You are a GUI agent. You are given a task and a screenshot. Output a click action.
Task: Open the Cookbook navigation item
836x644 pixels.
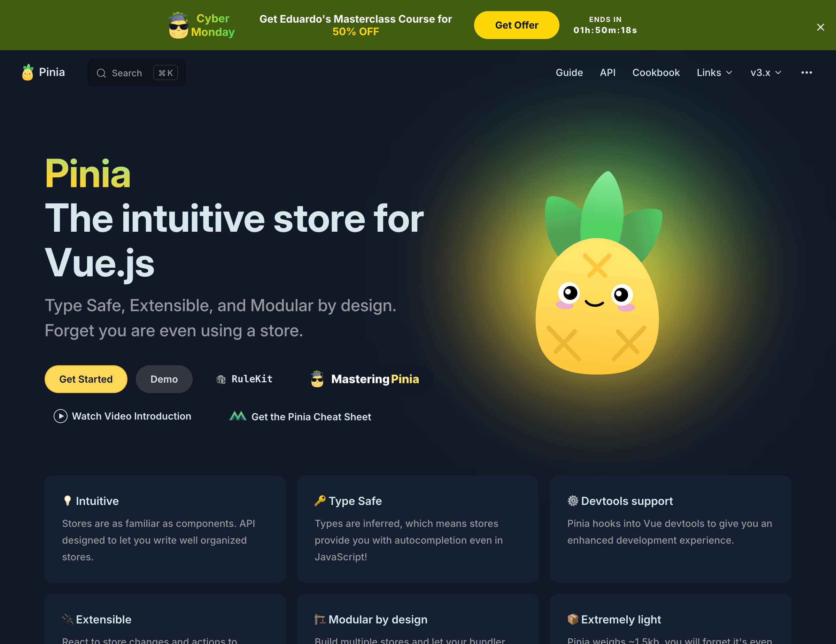tap(656, 72)
